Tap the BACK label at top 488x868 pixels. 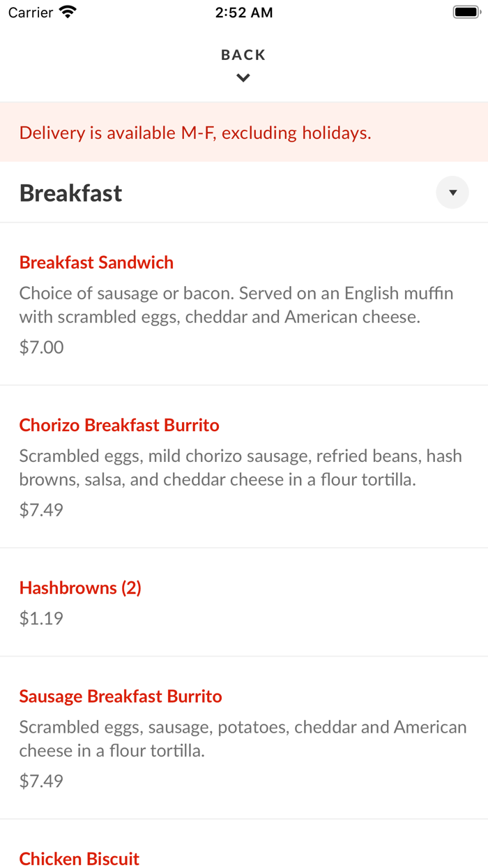pyautogui.click(x=243, y=55)
